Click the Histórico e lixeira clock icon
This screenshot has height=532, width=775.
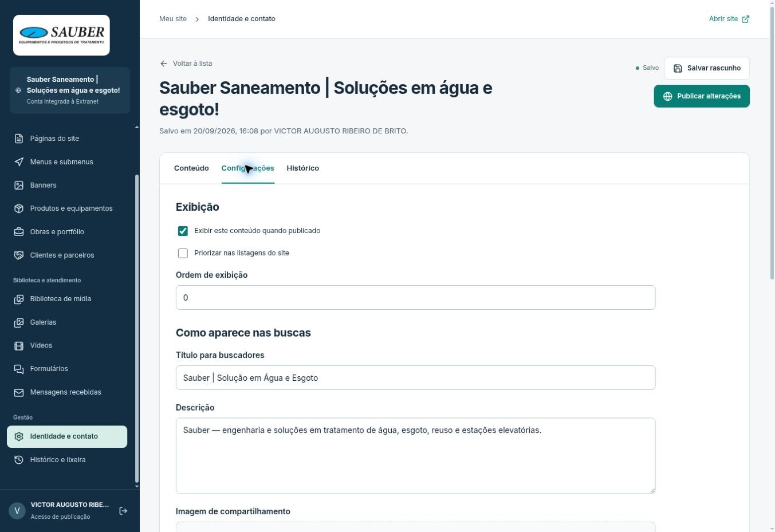point(19,460)
